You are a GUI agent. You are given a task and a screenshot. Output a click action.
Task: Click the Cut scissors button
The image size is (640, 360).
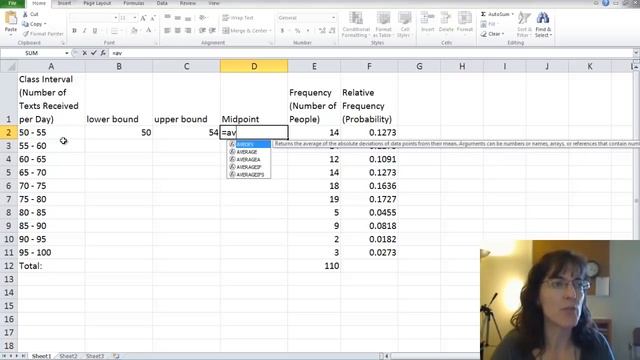[31, 14]
